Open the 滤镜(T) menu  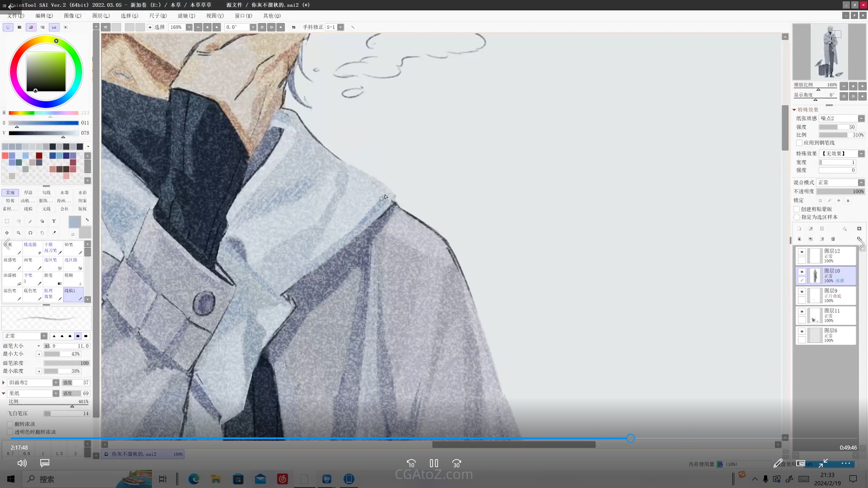[x=186, y=16]
